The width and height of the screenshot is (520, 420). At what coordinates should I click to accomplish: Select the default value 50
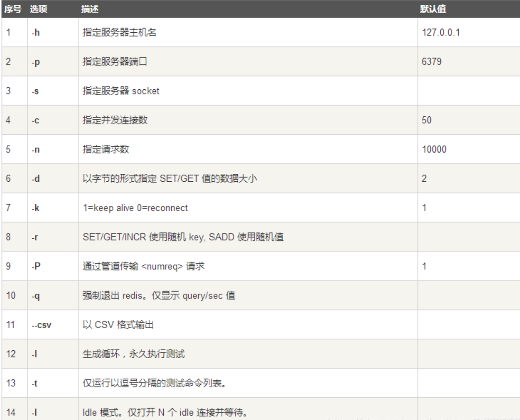tap(426, 120)
